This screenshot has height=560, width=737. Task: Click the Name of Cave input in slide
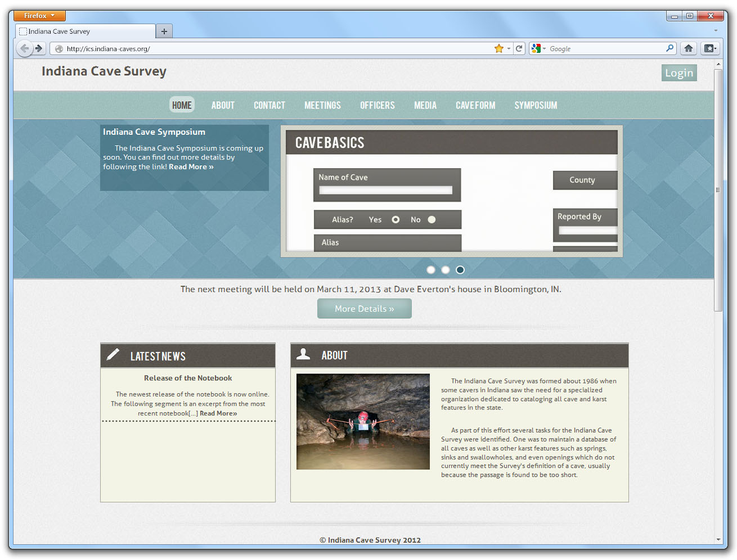[386, 190]
